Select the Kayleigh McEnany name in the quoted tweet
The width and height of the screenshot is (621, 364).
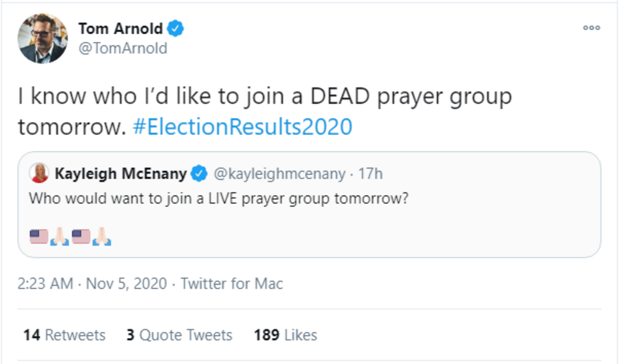point(120,174)
